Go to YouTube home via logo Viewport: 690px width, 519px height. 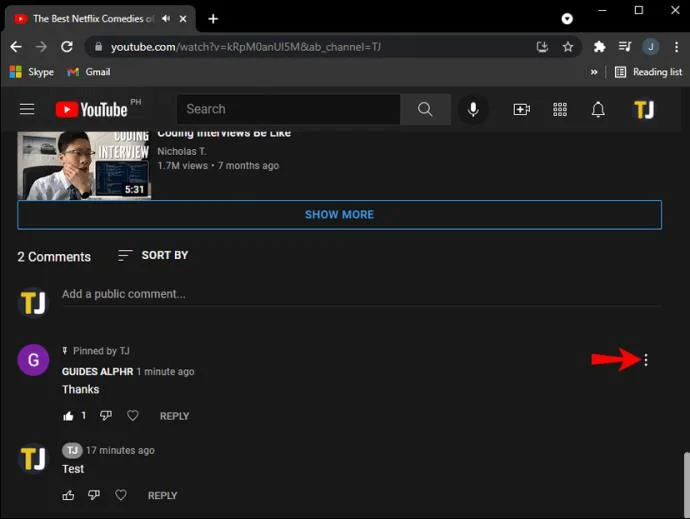click(92, 109)
